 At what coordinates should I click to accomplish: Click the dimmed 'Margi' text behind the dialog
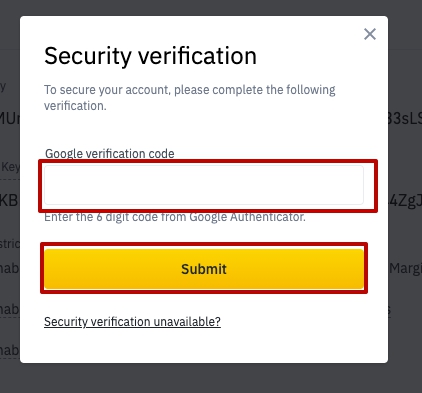(405, 268)
